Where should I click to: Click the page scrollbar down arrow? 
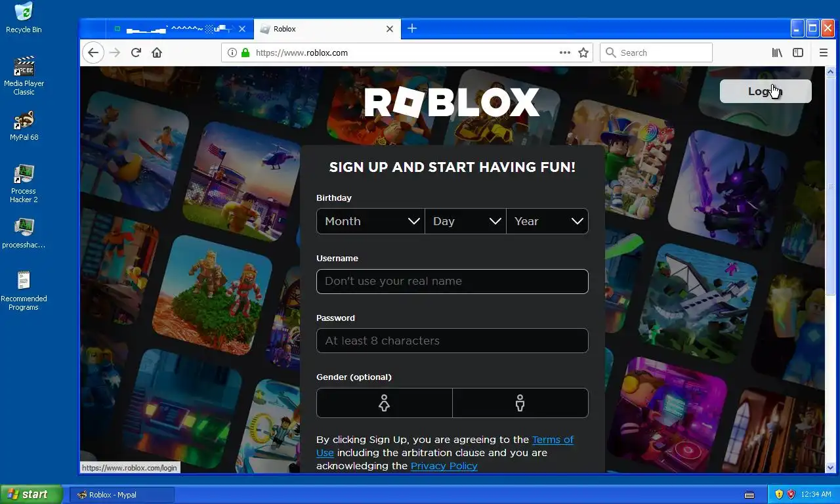(830, 467)
